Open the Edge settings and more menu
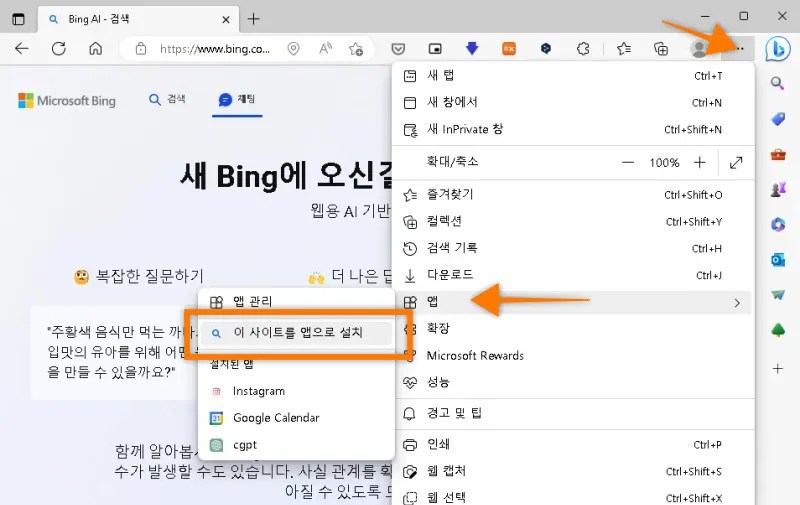The image size is (800, 505). tap(740, 48)
